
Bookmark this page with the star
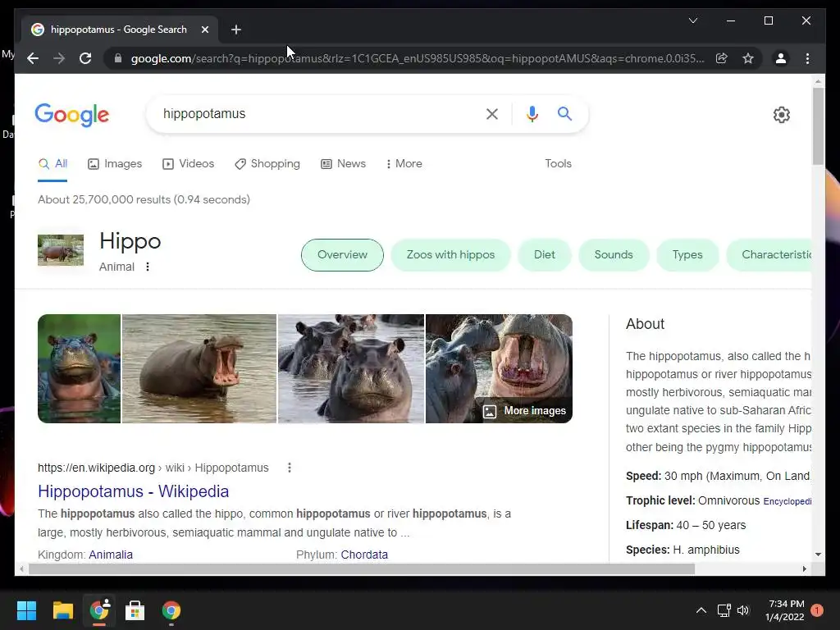click(748, 58)
